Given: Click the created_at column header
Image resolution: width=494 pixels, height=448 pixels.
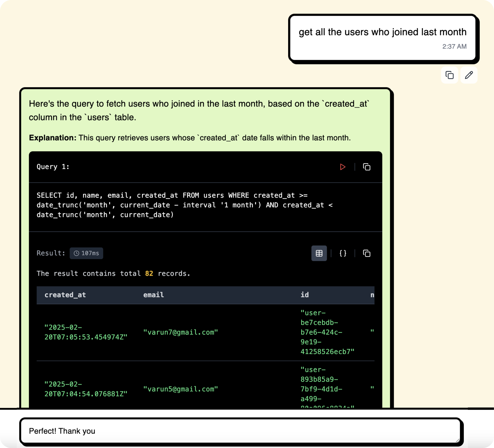Looking at the screenshot, I should [x=65, y=295].
